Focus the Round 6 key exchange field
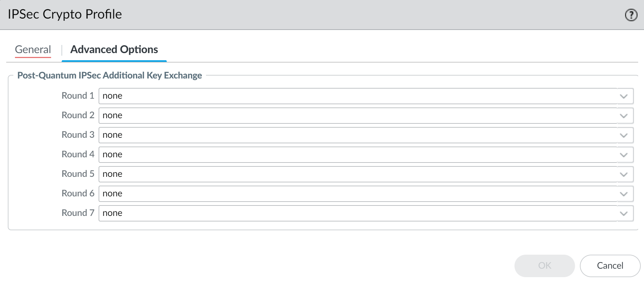 357,194
